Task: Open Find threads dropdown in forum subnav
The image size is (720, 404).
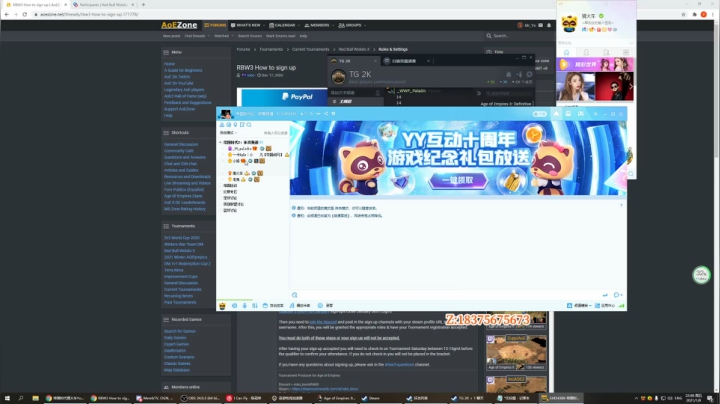Action: tap(197, 36)
